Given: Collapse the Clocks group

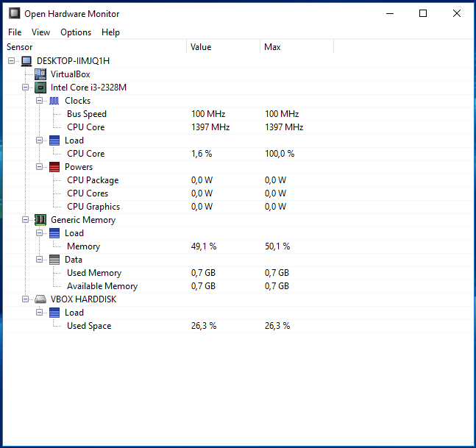Looking at the screenshot, I should click(39, 101).
